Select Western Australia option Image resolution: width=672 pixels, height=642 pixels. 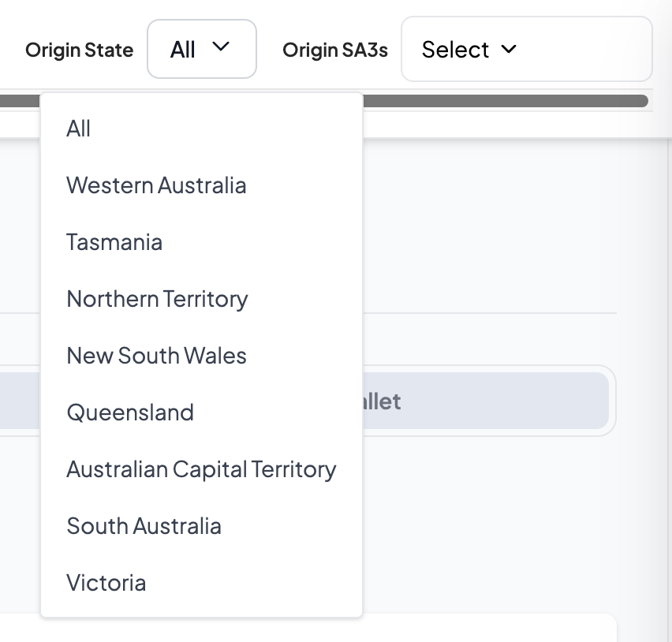(x=156, y=185)
